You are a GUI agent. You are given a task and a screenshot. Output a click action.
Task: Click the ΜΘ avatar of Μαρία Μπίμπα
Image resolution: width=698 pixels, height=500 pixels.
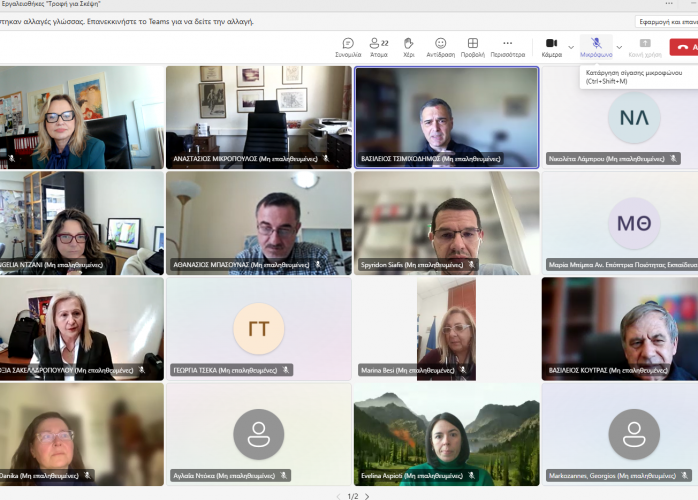coord(633,222)
